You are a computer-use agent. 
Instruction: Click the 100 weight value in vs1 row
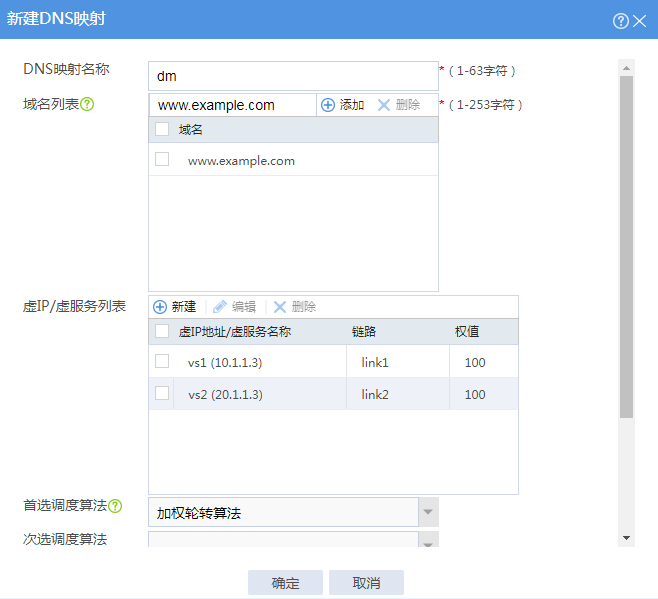475,362
